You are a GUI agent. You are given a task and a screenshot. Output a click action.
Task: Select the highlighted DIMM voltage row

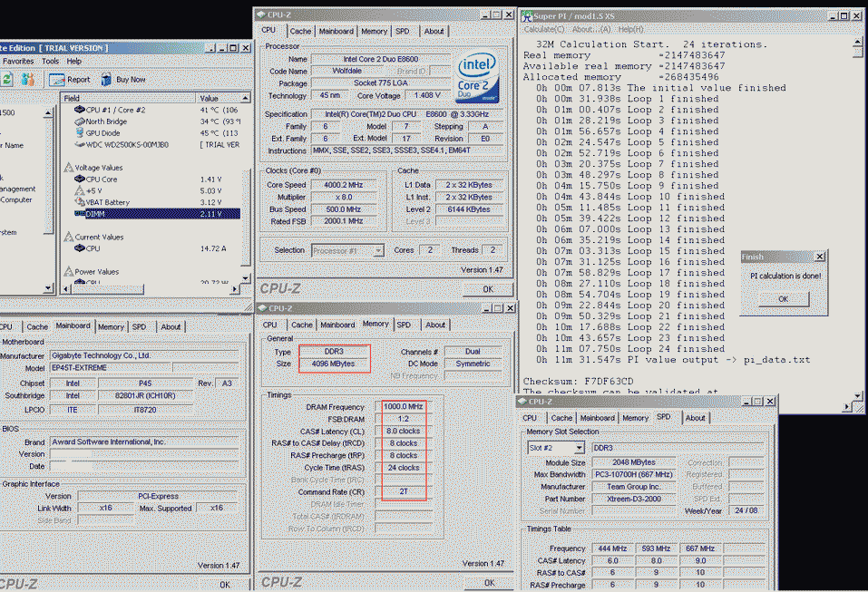(94, 214)
